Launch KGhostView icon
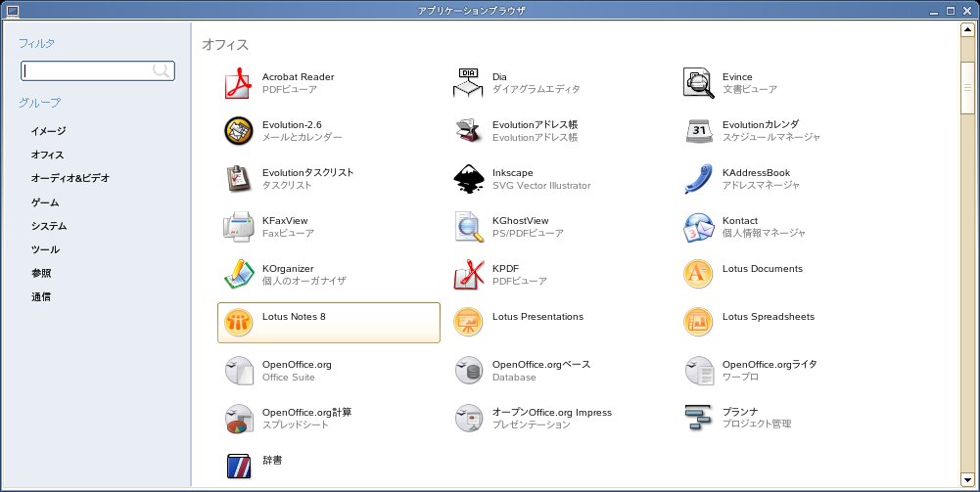The width and height of the screenshot is (980, 492). pyautogui.click(x=468, y=227)
